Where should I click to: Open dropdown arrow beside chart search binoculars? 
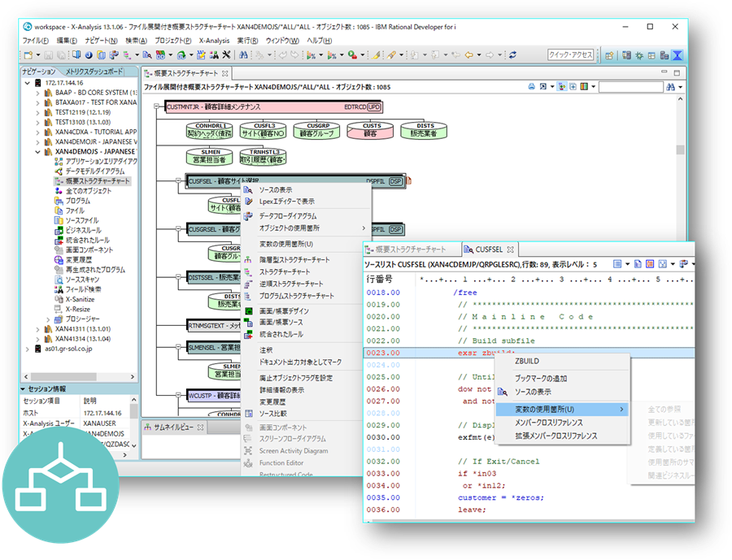(x=681, y=87)
